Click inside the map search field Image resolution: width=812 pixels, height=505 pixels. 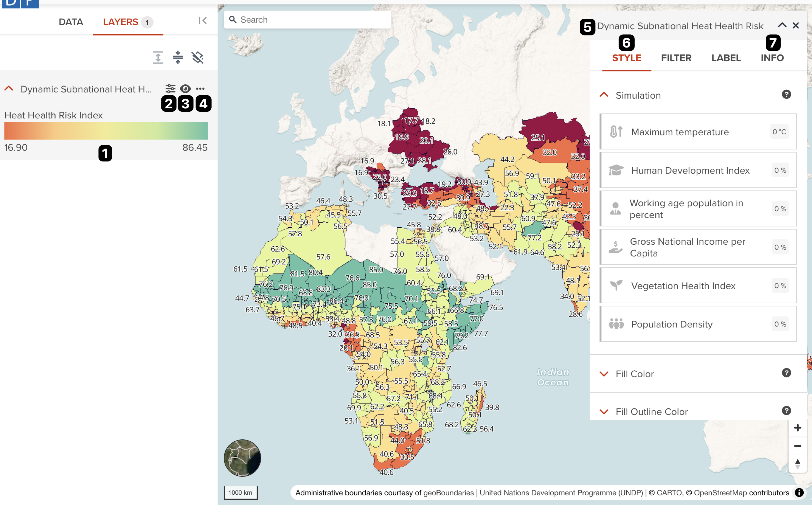point(307,19)
